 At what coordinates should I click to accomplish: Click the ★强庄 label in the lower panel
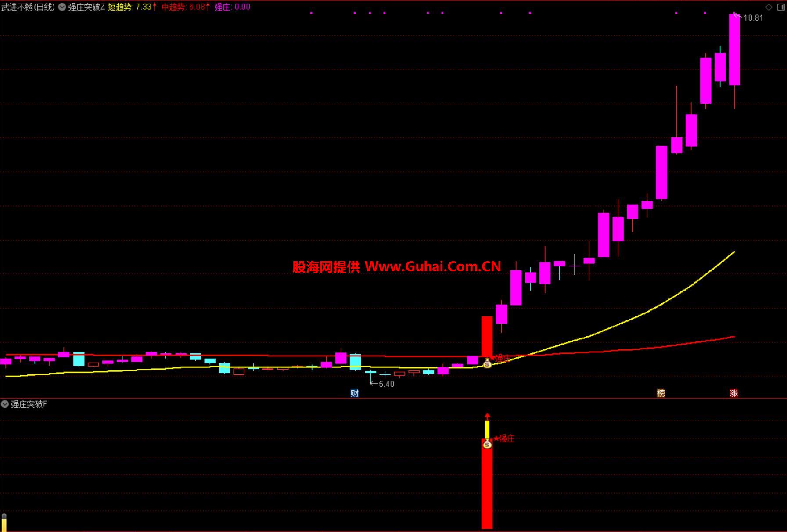click(x=504, y=439)
